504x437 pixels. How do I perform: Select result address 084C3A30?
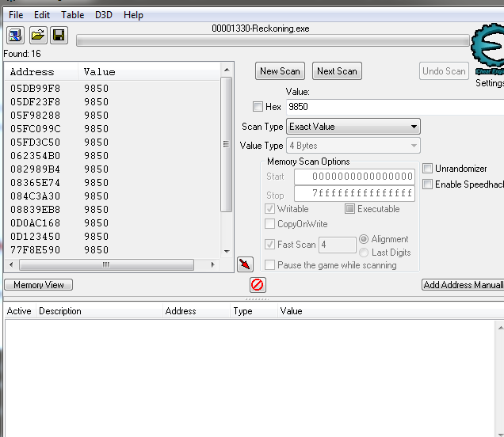pyautogui.click(x=36, y=196)
